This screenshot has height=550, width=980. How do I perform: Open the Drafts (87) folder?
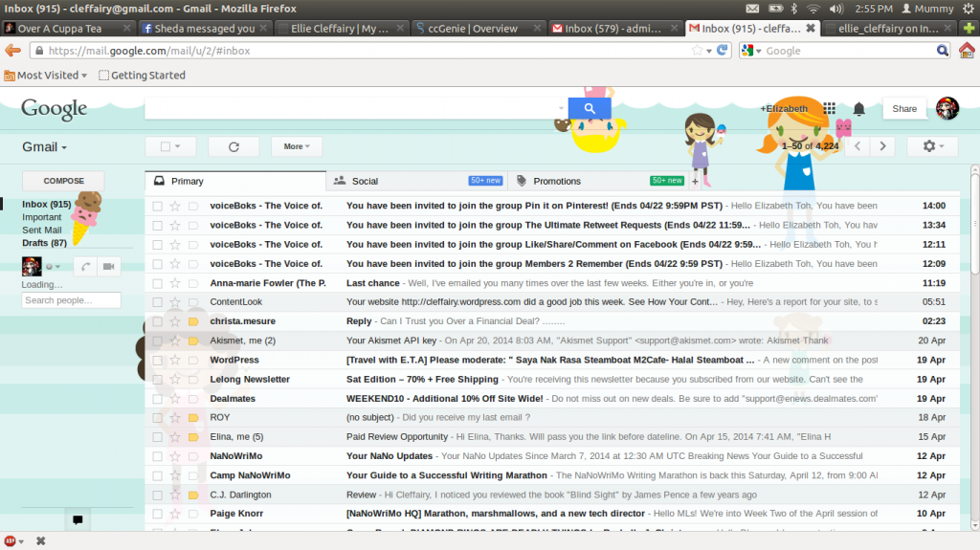[x=44, y=243]
